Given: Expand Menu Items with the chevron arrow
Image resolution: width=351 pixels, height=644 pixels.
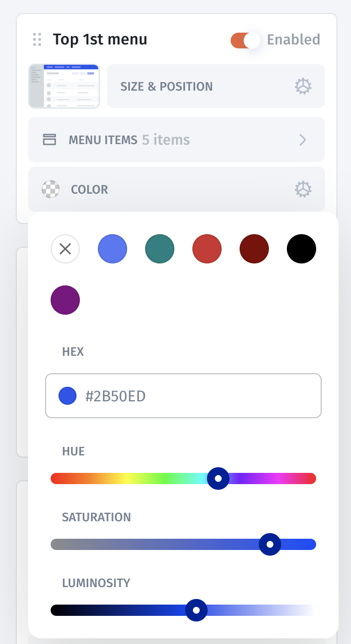Looking at the screenshot, I should pyautogui.click(x=303, y=140).
